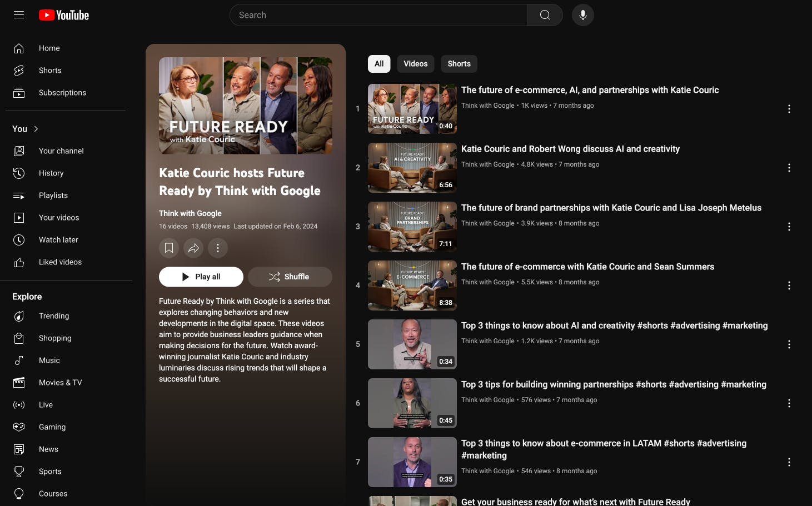812x506 pixels.
Task: Open the three-dot menu for the first video
Action: coord(789,109)
